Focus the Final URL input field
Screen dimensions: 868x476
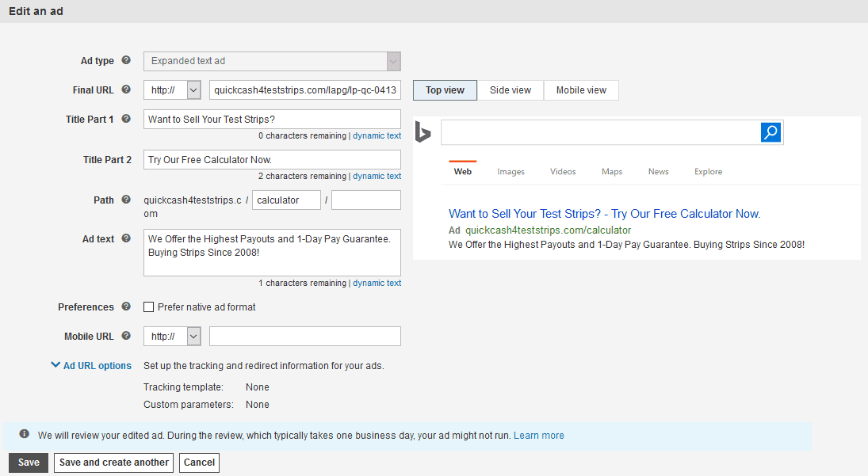pyautogui.click(x=305, y=90)
